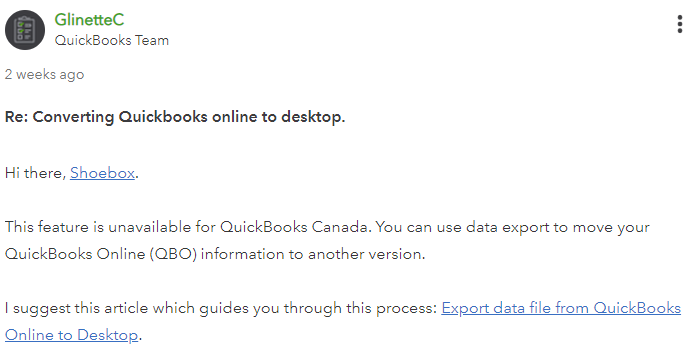This screenshot has height=364, width=695.
Task: Click 'QuickBooks Online (QBO)' in the reply text
Action: (x=101, y=254)
